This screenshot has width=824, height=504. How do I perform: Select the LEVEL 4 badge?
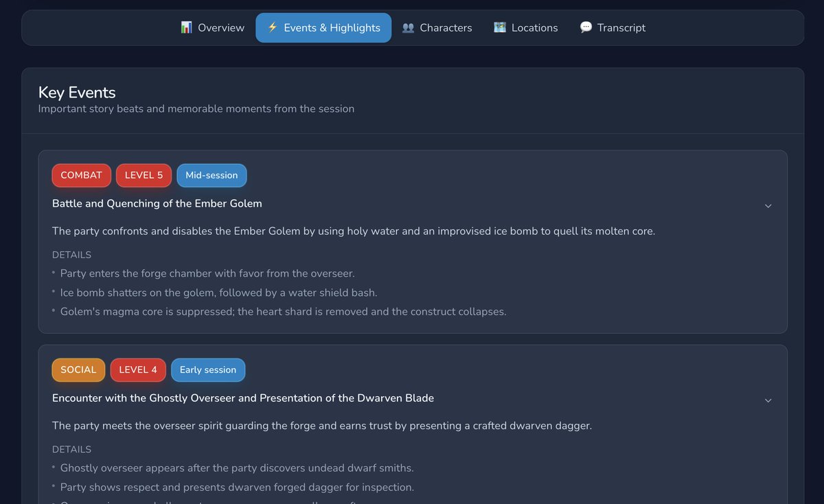[137, 369]
